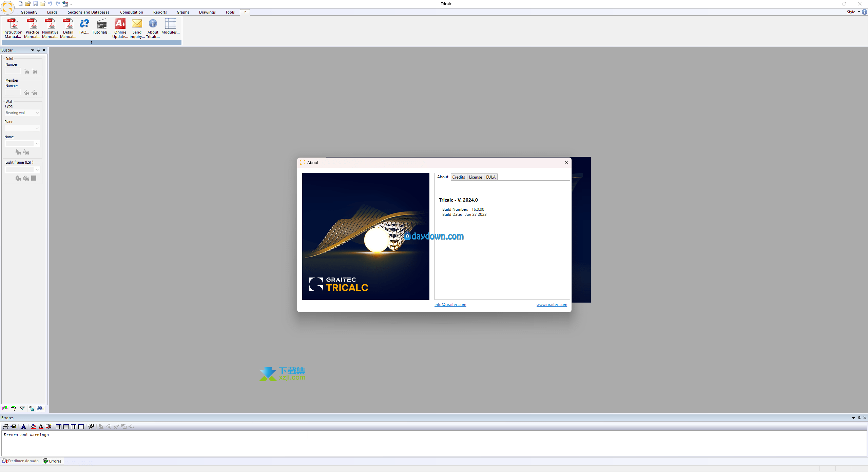Screen dimensions: 868x472
Task: Open the Computation ribbon tab
Action: tap(131, 12)
